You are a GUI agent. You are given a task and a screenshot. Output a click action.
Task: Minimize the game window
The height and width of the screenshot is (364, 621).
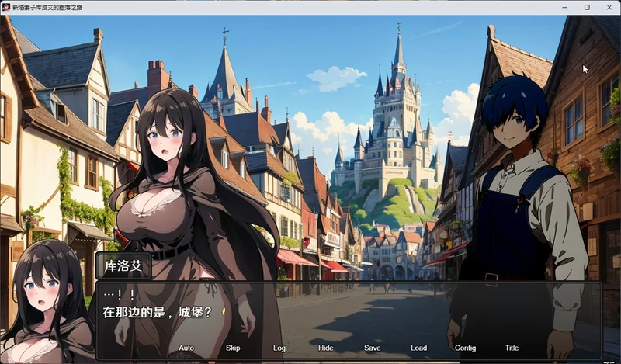(x=565, y=7)
